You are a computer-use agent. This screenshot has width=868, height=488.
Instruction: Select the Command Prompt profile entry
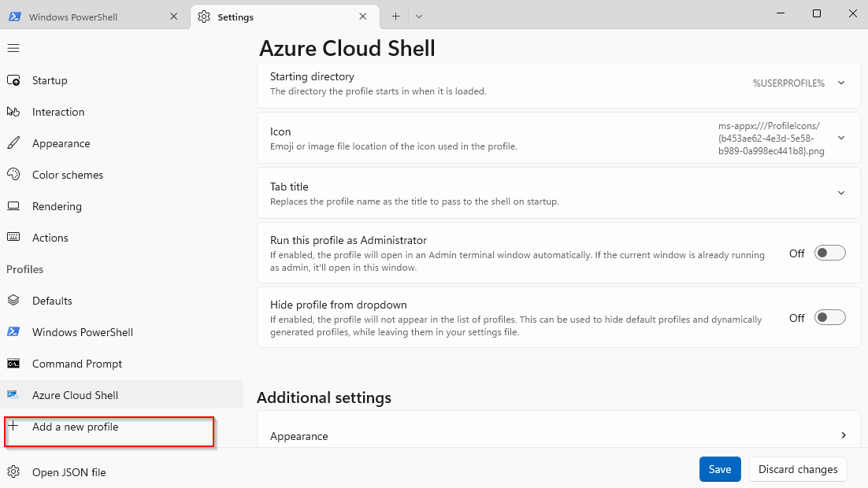tap(122, 364)
